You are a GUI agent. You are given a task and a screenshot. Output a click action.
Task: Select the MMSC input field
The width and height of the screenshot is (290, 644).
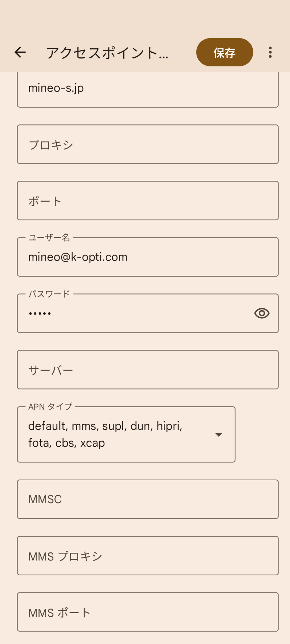148,499
